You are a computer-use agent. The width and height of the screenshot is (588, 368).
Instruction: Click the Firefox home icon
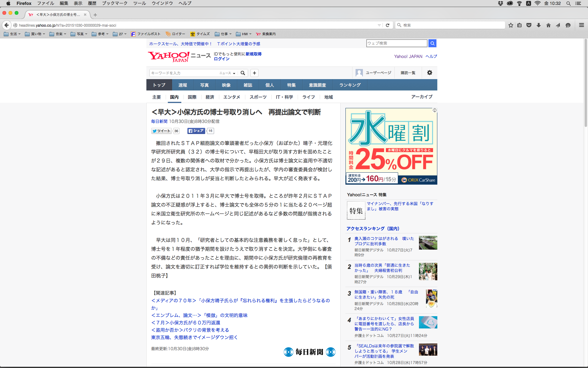click(548, 25)
